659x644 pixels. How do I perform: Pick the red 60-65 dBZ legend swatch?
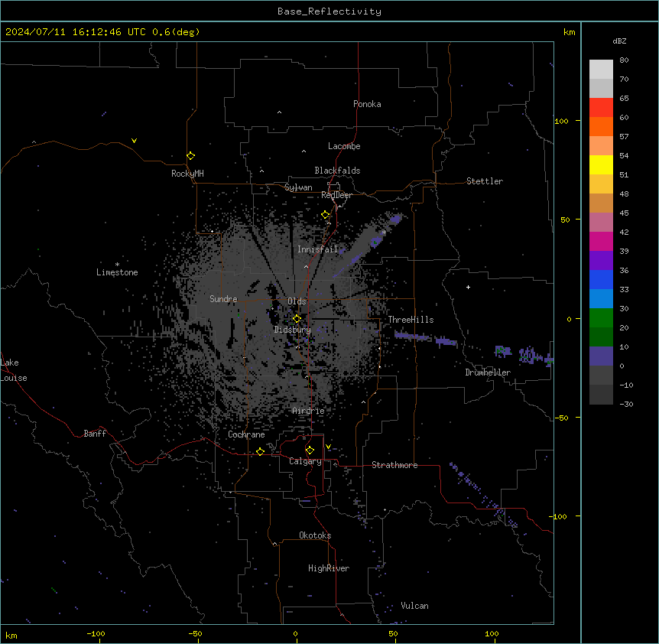(601, 108)
